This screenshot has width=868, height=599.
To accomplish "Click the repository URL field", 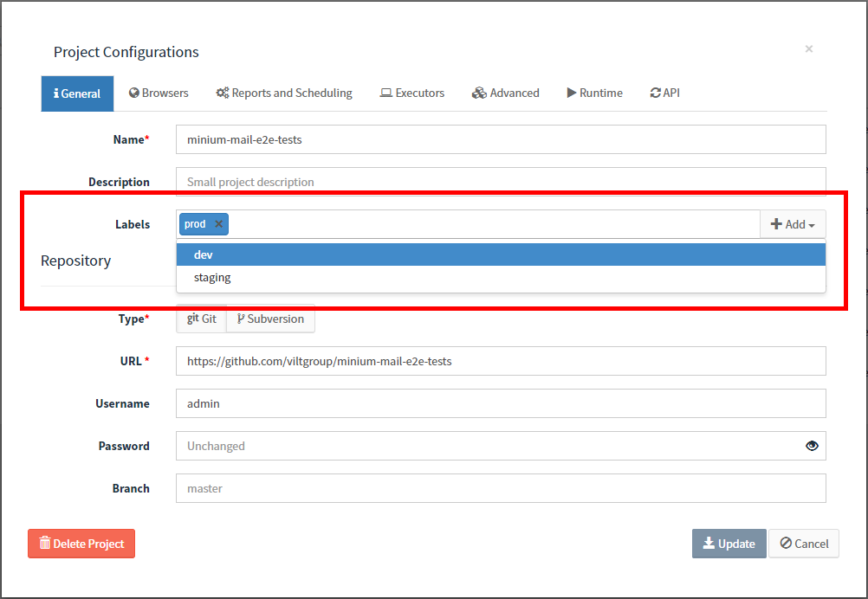I will 501,361.
